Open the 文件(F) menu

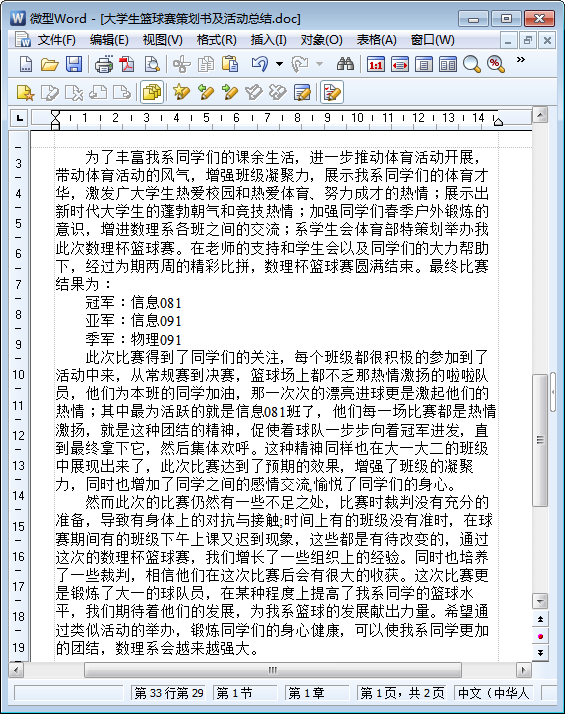point(56,40)
